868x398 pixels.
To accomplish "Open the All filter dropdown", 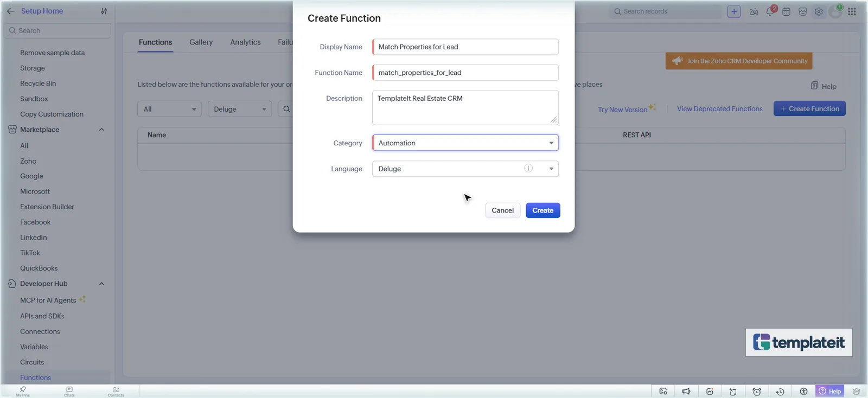I will click(169, 109).
